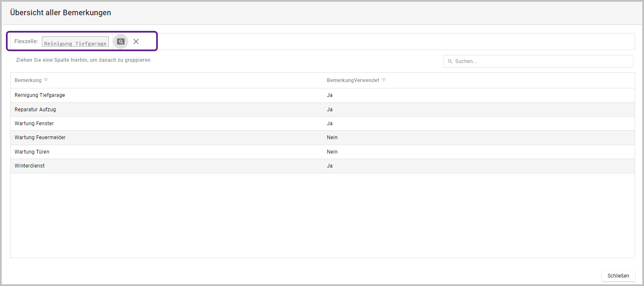The height and width of the screenshot is (286, 644).
Task: Click the column grouping drop area text
Action: (x=83, y=60)
